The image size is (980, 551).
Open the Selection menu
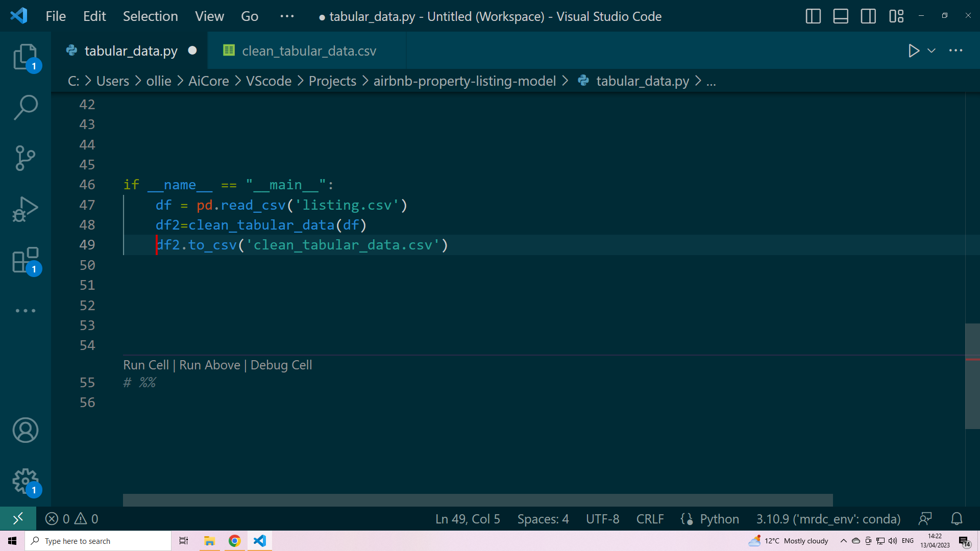click(x=150, y=16)
